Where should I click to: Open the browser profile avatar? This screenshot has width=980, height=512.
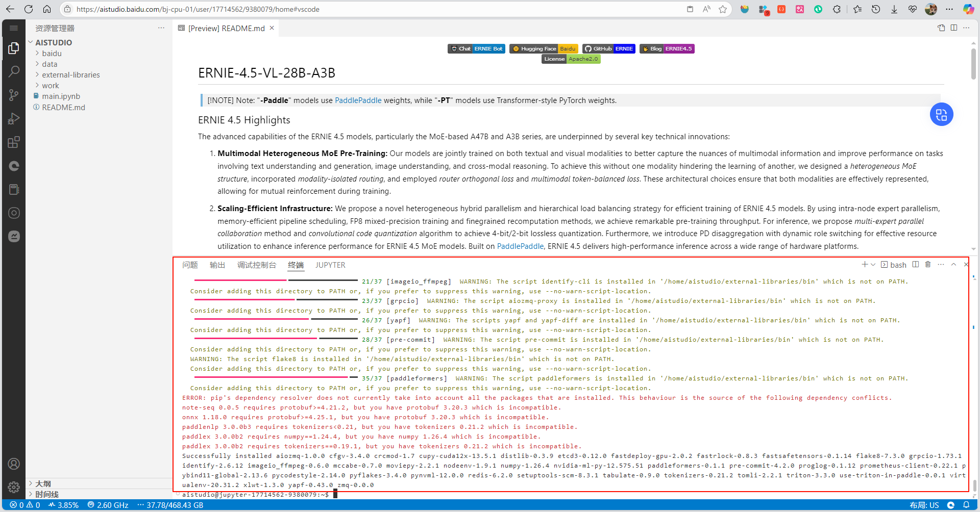tap(931, 9)
